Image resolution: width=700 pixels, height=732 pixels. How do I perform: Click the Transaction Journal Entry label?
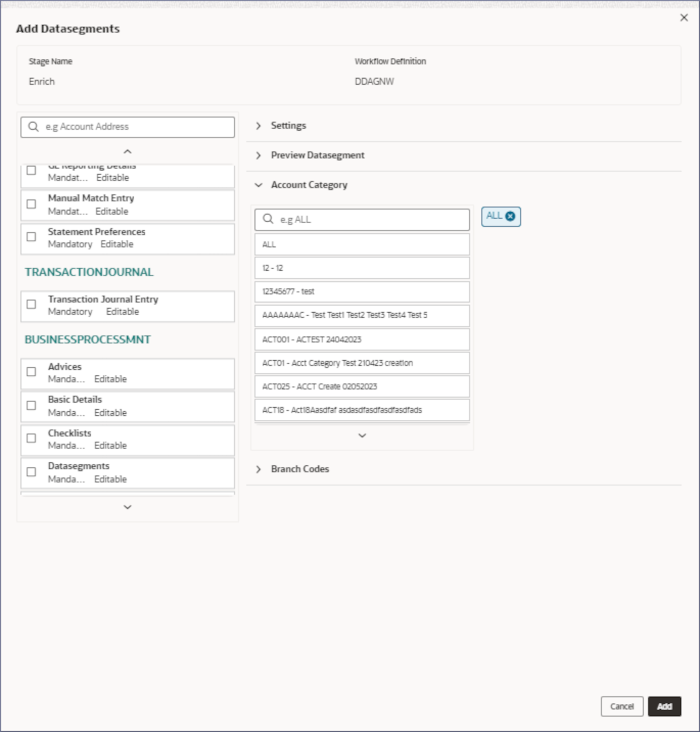pos(103,299)
